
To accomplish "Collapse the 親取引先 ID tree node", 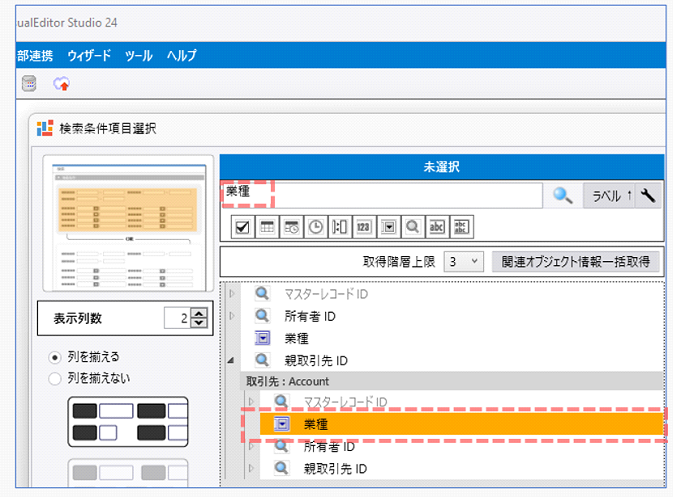I will 231,360.
